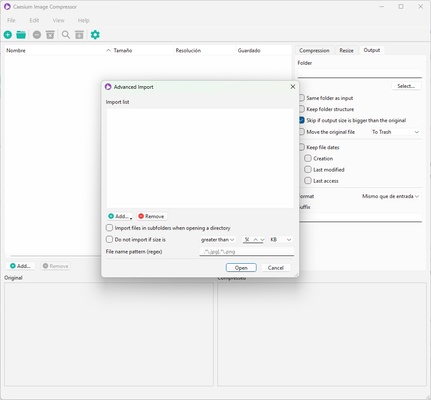
Task: Switch to the Compression tab
Action: coord(314,50)
